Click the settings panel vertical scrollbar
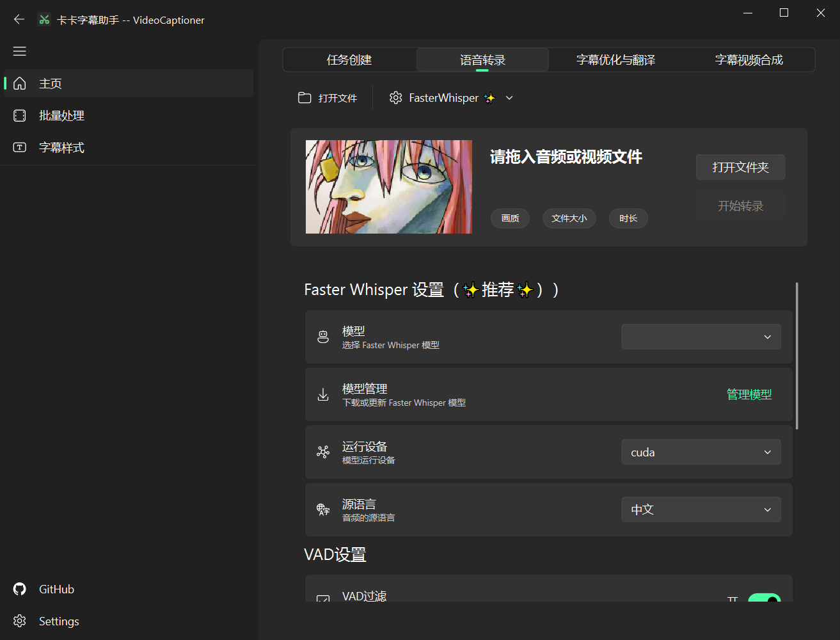840x640 pixels. pos(796,356)
